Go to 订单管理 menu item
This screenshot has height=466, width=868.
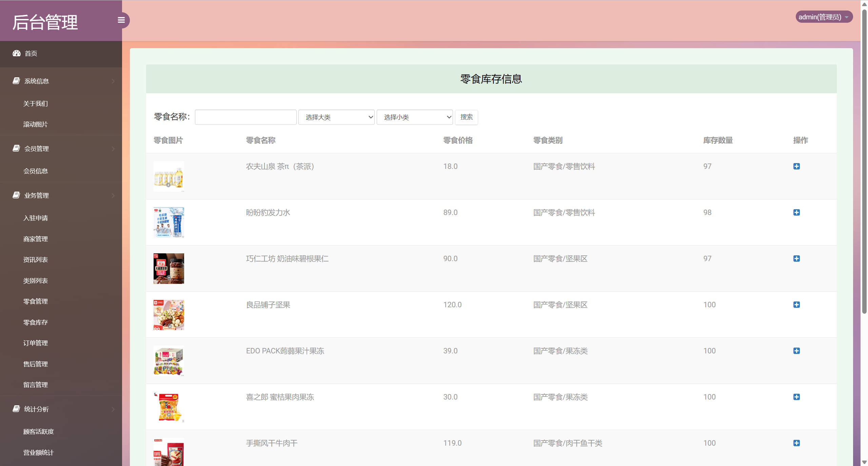[x=36, y=343]
